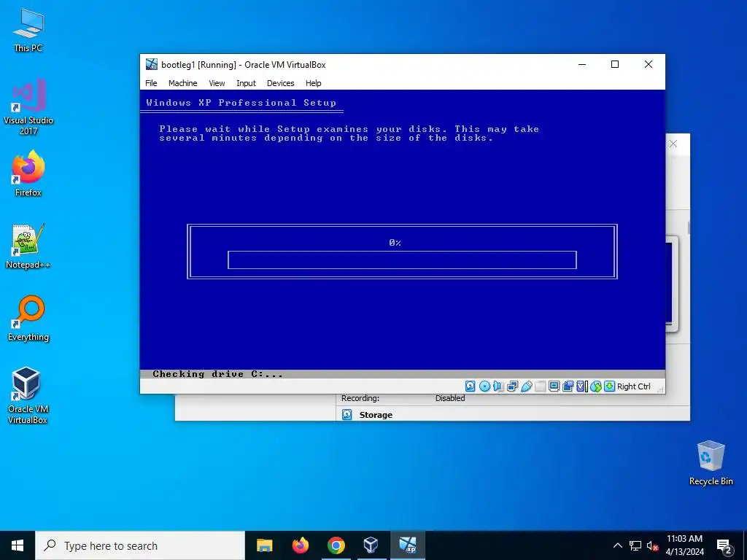Close the background VirtualBox Manager window
This screenshot has width=747, height=560.
[673, 144]
